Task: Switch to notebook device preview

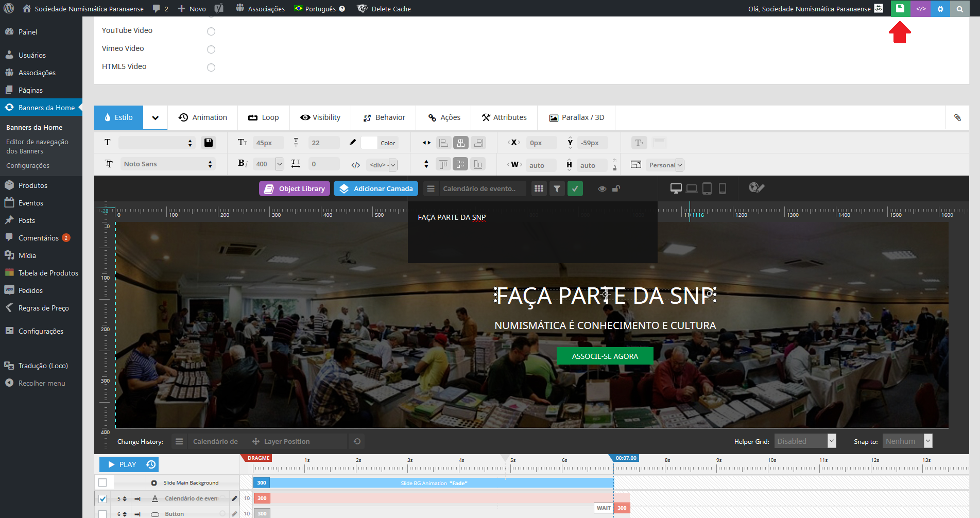Action: (x=692, y=188)
